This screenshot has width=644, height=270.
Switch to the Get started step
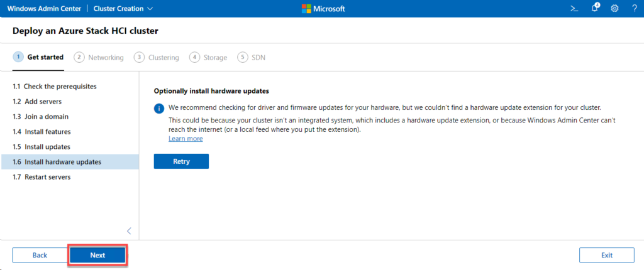coord(38,57)
